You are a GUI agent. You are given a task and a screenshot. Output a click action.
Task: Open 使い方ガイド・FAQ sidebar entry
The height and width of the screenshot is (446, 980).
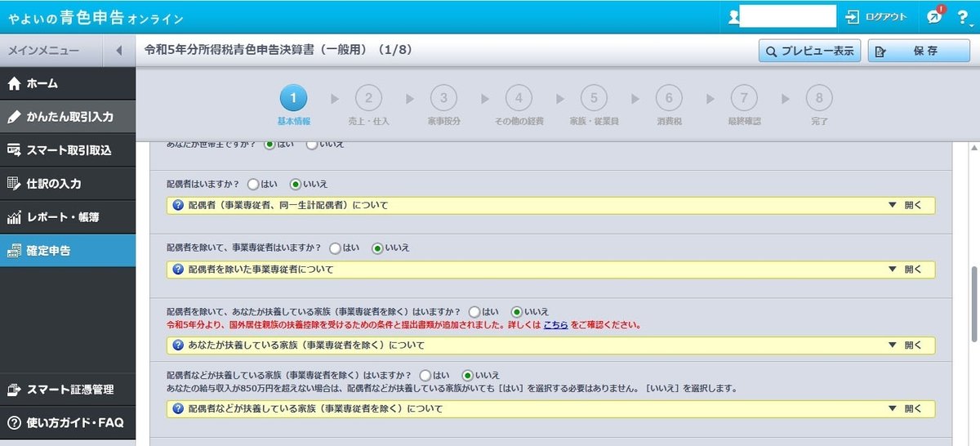[68, 423]
